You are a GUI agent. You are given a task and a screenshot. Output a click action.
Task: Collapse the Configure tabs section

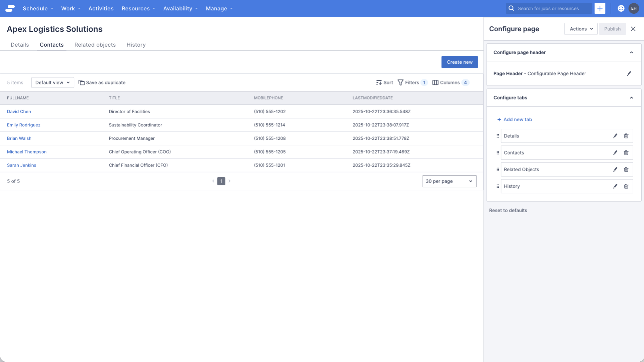(x=631, y=98)
